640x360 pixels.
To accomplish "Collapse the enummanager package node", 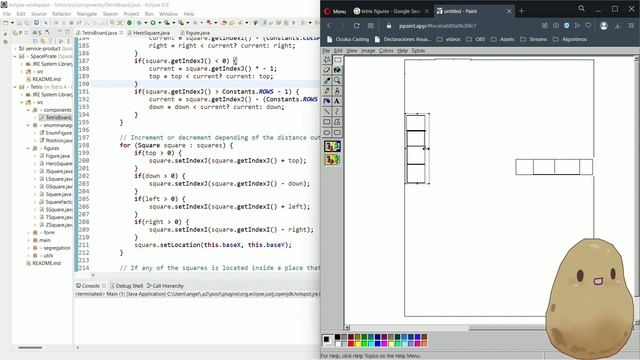I will [x=29, y=125].
